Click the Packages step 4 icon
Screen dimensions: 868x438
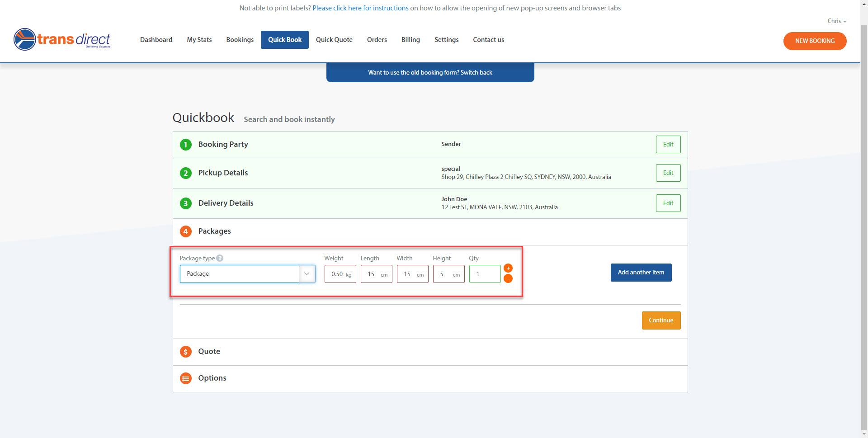[x=186, y=231]
